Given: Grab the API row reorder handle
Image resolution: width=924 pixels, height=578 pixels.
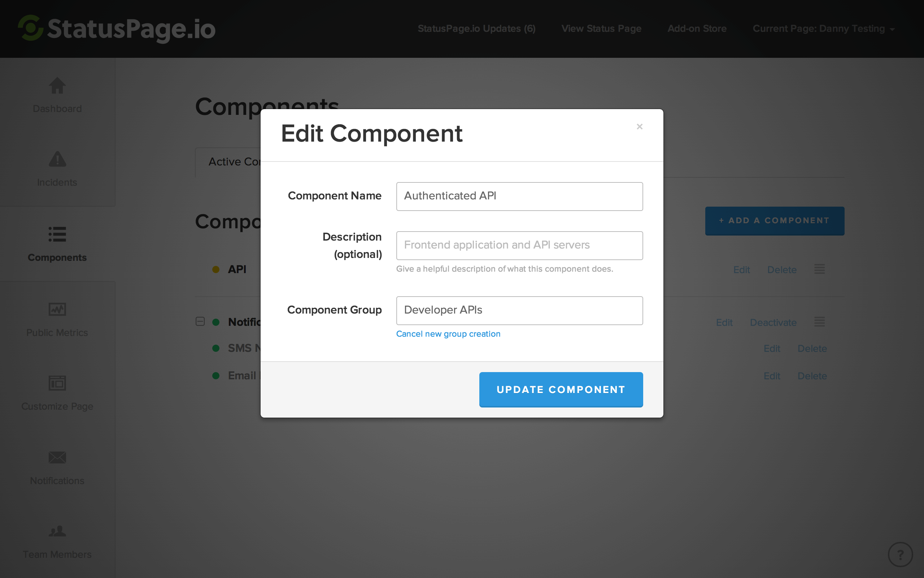Looking at the screenshot, I should (x=819, y=269).
